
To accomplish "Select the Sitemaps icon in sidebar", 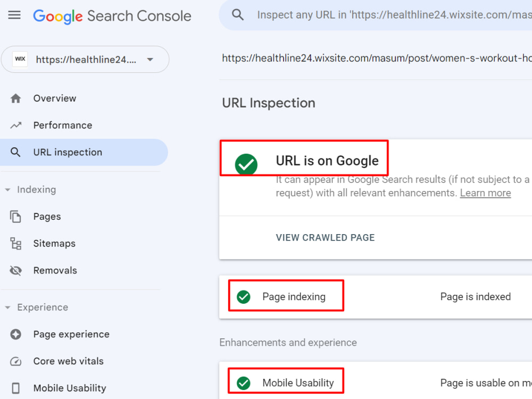I will point(16,243).
